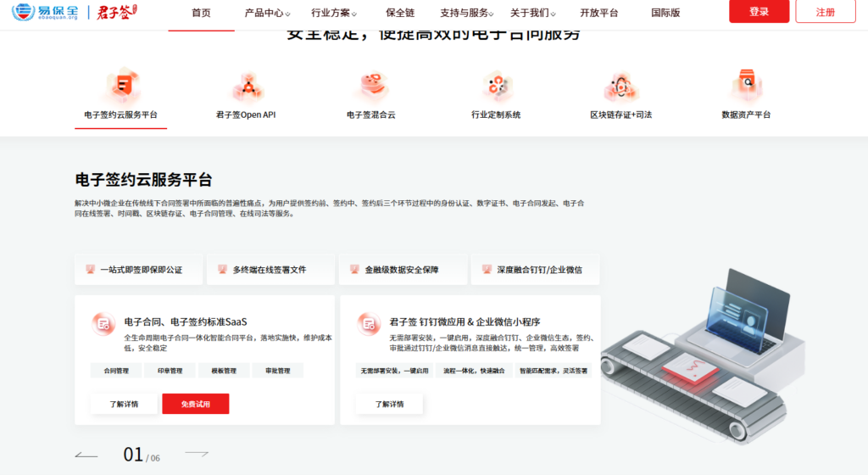Select the 电子签混合云 icon

373,86
